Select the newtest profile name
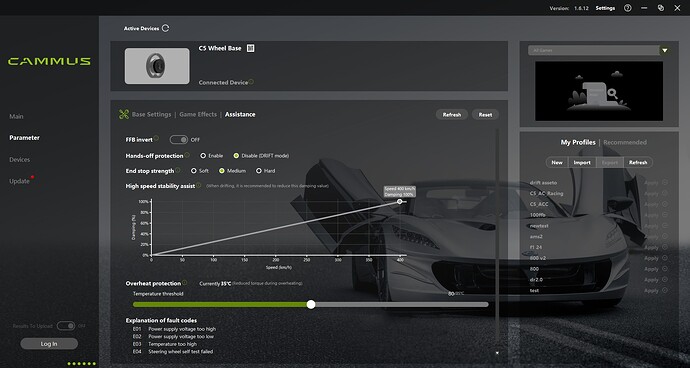The width and height of the screenshot is (690, 368). pos(539,226)
